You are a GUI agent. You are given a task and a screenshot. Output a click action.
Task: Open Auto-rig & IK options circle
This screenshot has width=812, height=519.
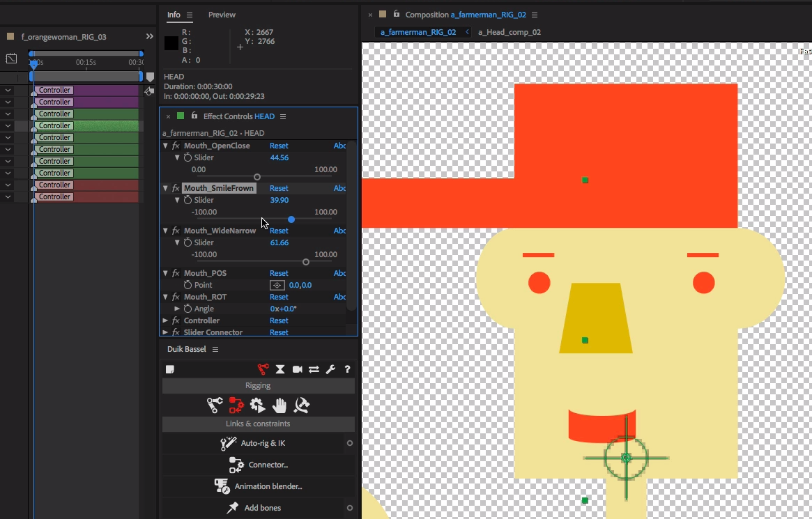point(350,443)
